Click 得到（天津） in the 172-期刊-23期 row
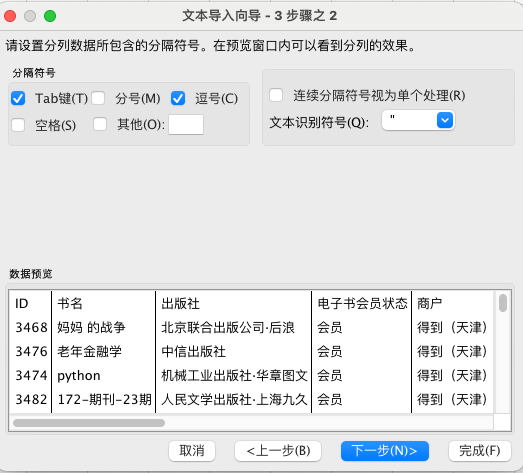 click(452, 400)
